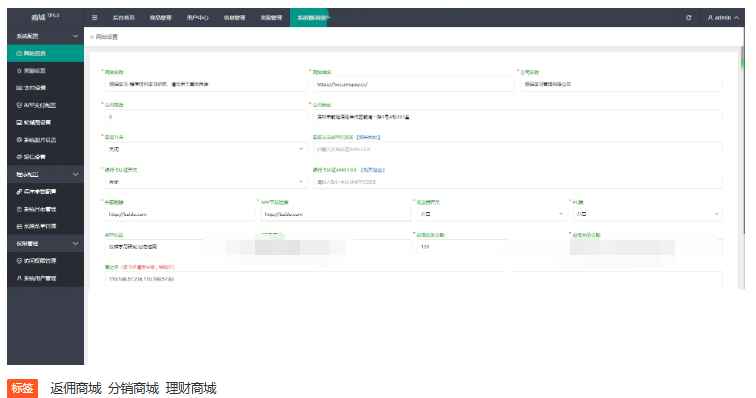756x398 pixels.
Task: Collapse the 系统配置 sidebar group
Action: click(x=45, y=36)
